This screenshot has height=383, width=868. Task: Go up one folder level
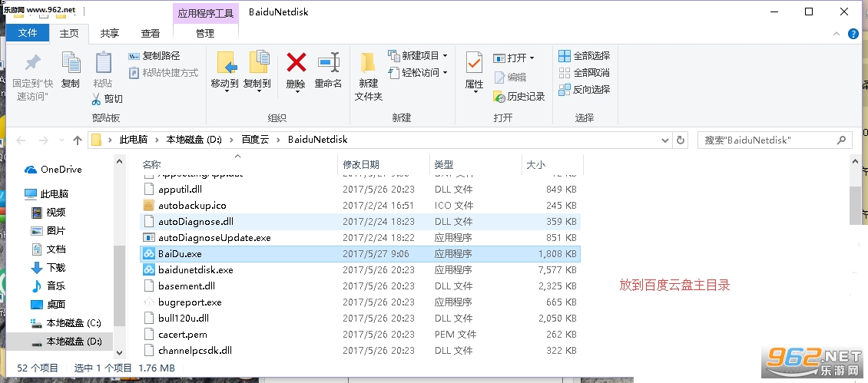coord(78,140)
